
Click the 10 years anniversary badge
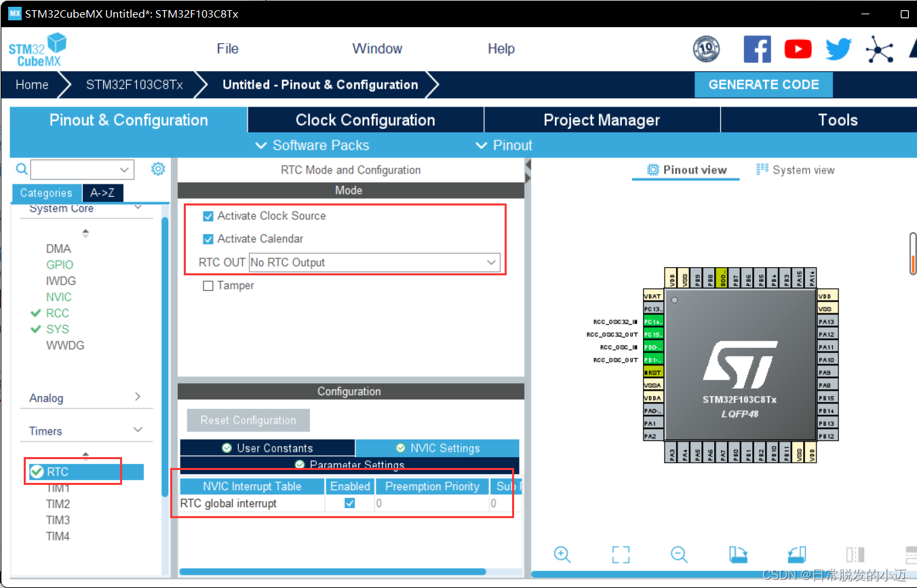coord(706,49)
